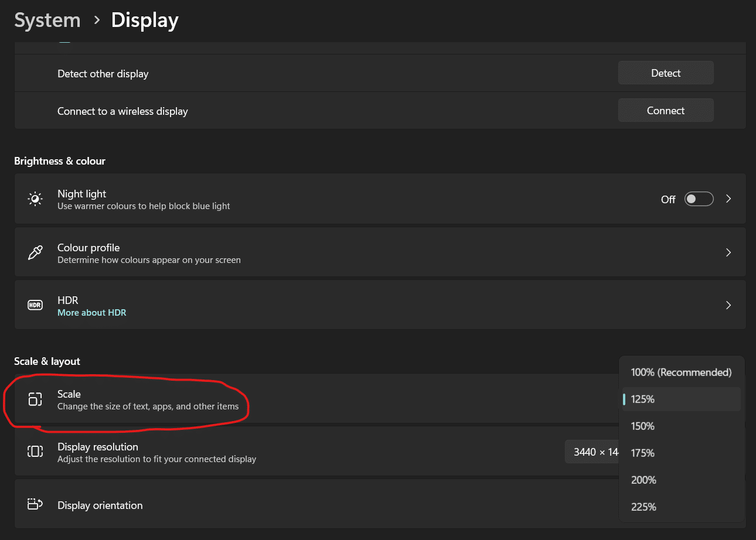Click the 'Brightness & colour' heading
The width and height of the screenshot is (756, 540).
[x=60, y=161]
